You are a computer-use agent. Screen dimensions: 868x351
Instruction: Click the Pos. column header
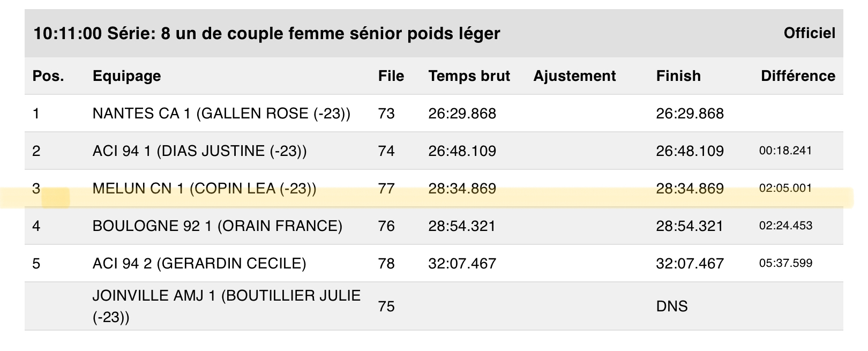coord(48,76)
